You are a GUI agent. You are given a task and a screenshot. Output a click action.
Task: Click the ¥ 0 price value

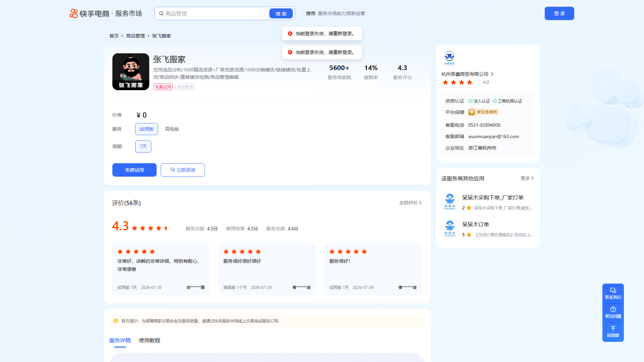142,115
